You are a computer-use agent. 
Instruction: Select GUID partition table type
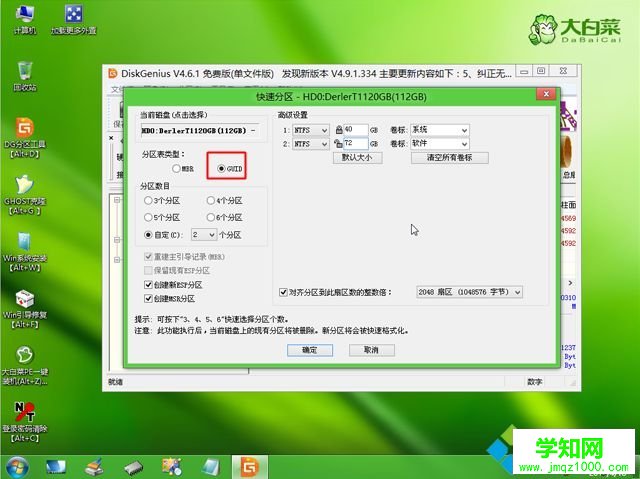coord(230,169)
